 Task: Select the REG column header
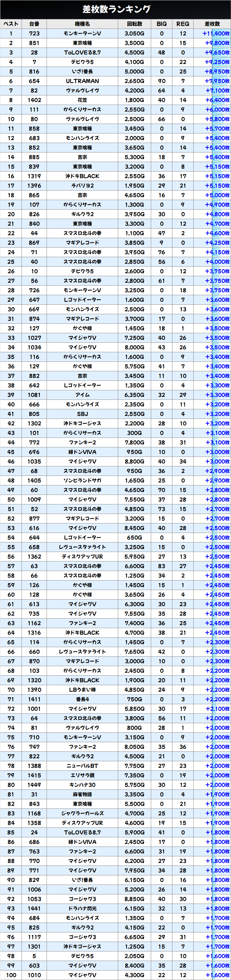[183, 24]
